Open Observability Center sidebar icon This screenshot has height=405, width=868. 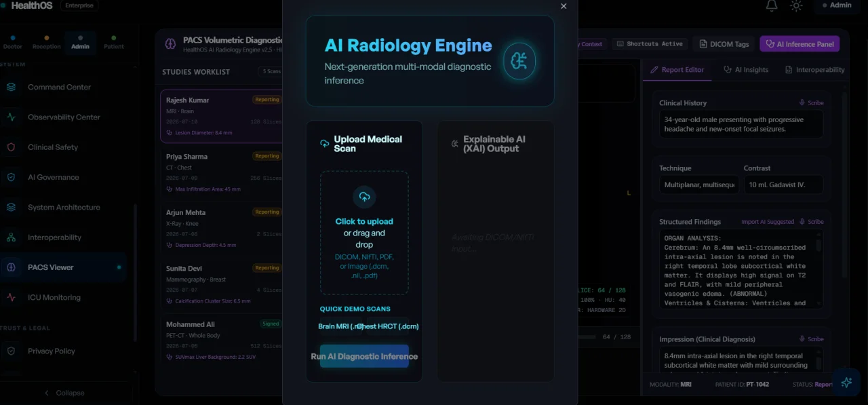coord(11,117)
